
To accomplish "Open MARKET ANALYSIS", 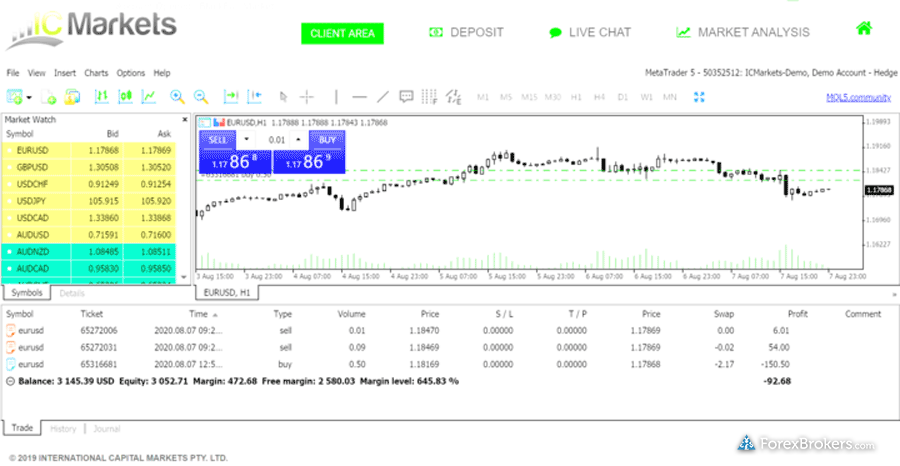I will (x=743, y=33).
